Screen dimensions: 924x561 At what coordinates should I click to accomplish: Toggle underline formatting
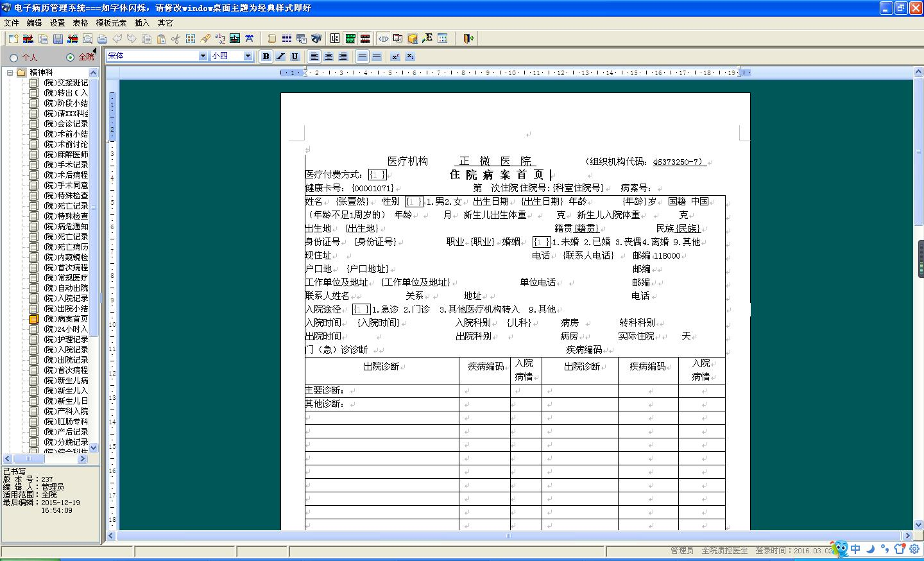[x=294, y=56]
